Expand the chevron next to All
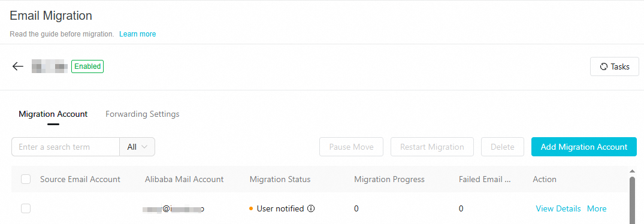The image size is (644, 224). [144, 147]
